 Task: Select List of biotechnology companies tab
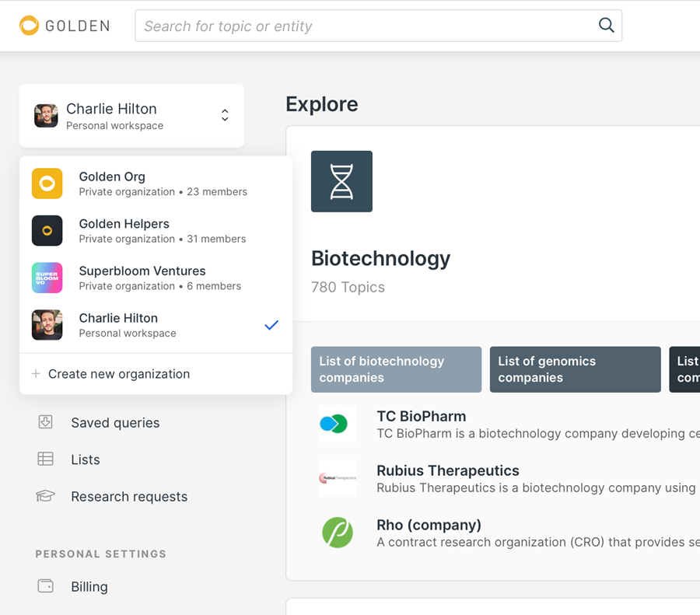pyautogui.click(x=396, y=369)
